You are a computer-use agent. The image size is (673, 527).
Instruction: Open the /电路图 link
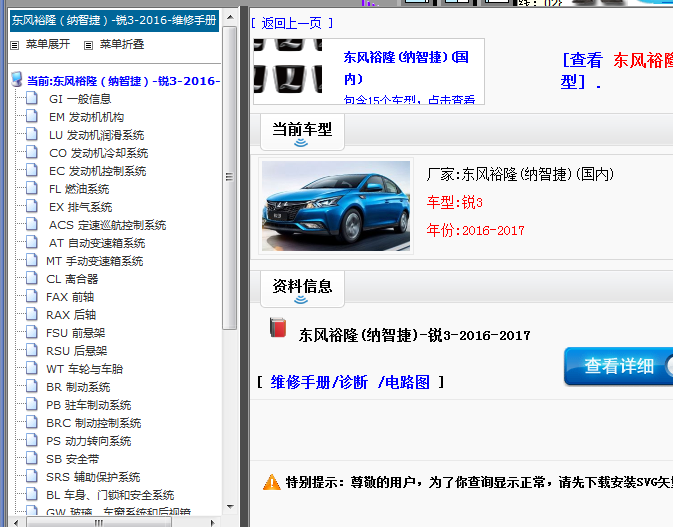coord(404,382)
